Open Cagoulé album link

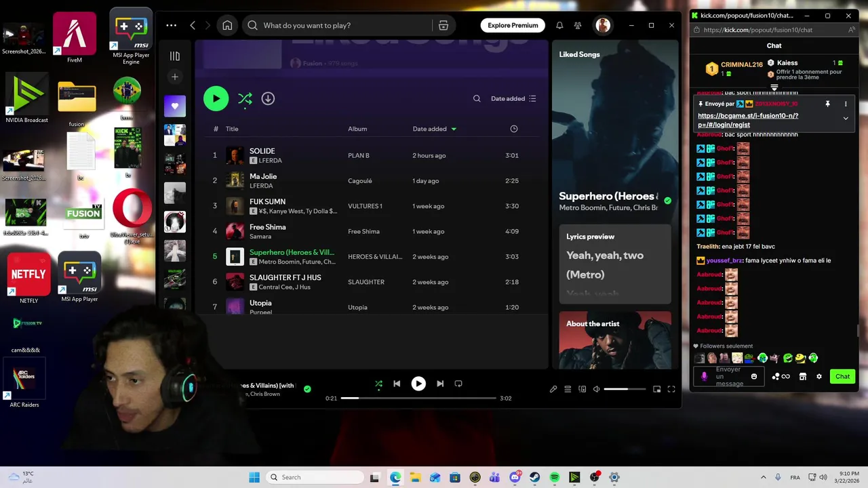[360, 181]
